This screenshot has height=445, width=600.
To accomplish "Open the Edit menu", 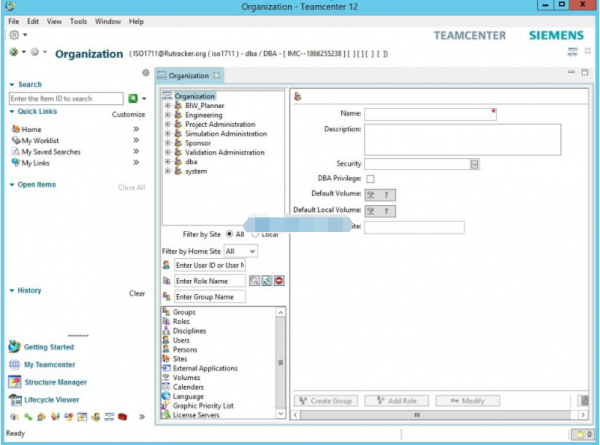I will 33,21.
